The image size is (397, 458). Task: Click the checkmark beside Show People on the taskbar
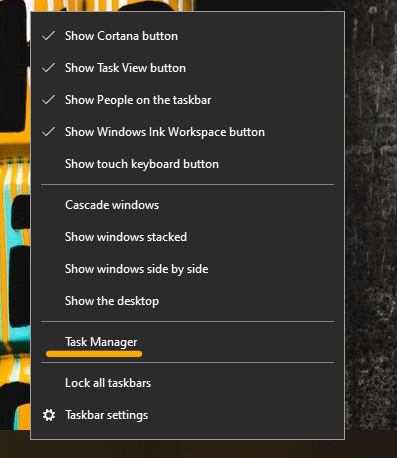click(x=49, y=100)
